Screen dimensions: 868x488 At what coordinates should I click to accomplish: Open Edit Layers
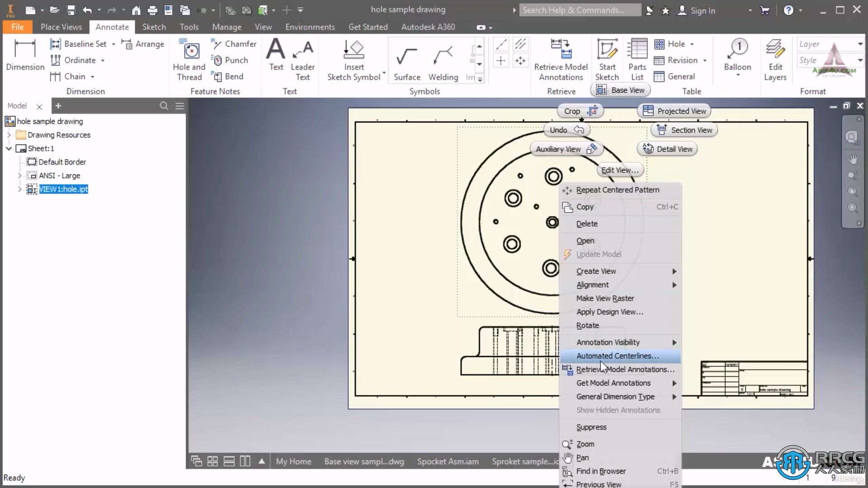(x=775, y=60)
